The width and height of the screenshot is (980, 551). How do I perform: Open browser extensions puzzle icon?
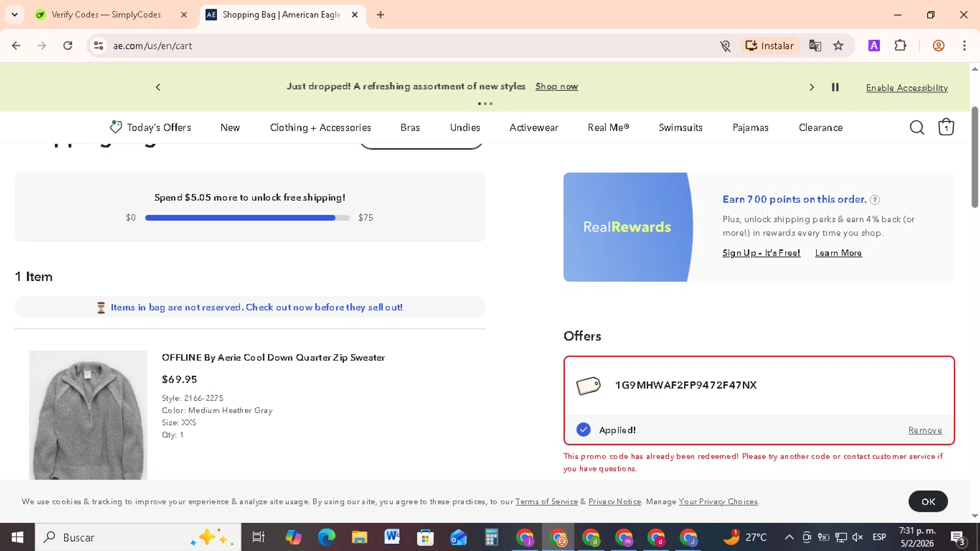pyautogui.click(x=900, y=46)
